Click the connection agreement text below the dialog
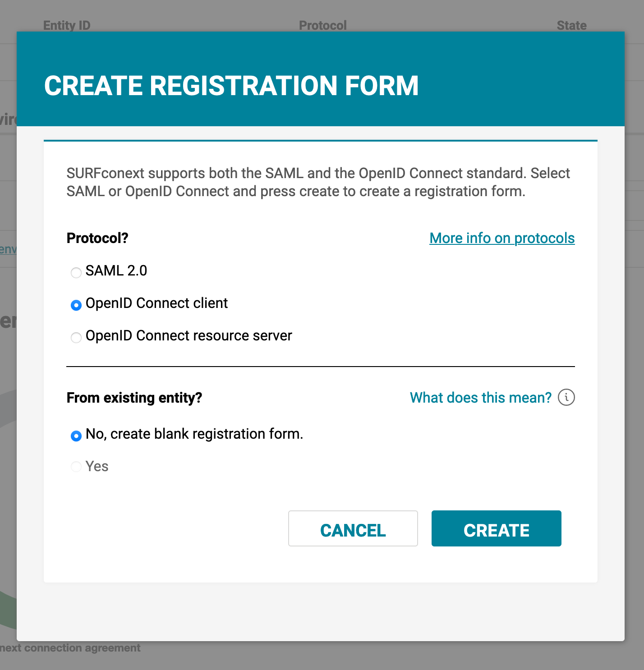Image resolution: width=644 pixels, height=670 pixels. point(70,648)
